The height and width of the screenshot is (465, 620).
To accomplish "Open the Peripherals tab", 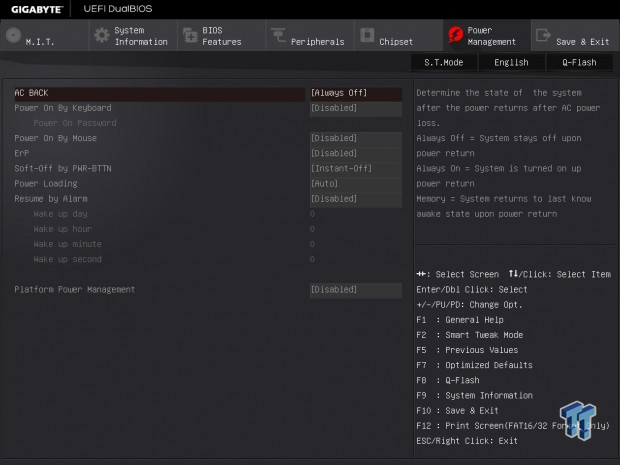I will point(310,36).
